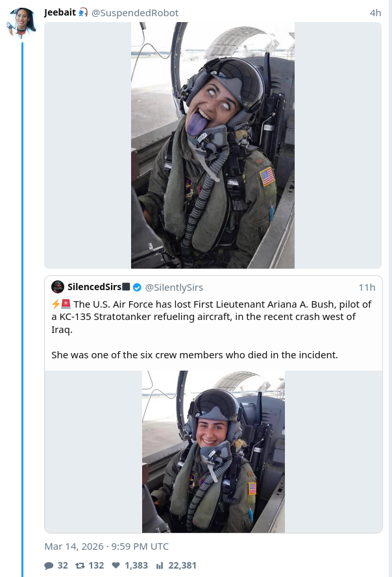Click the red siren emoji in the quoted text
Screen dimensions: 392x577
click(66, 304)
